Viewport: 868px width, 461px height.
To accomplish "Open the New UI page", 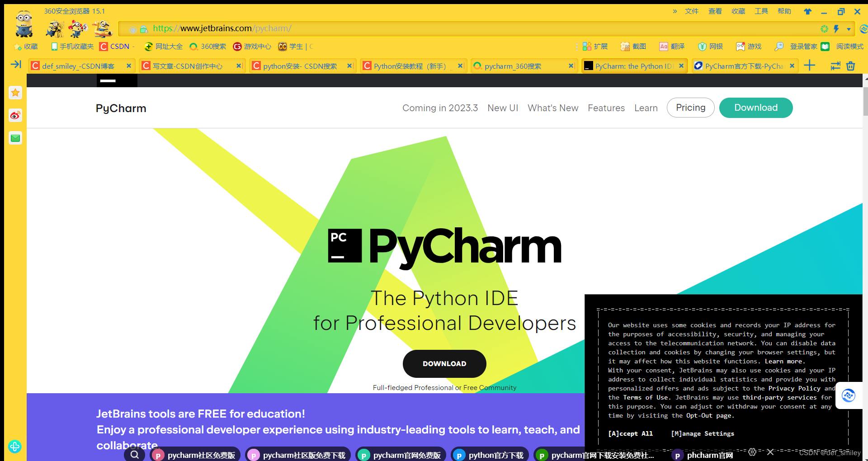I will click(x=503, y=108).
